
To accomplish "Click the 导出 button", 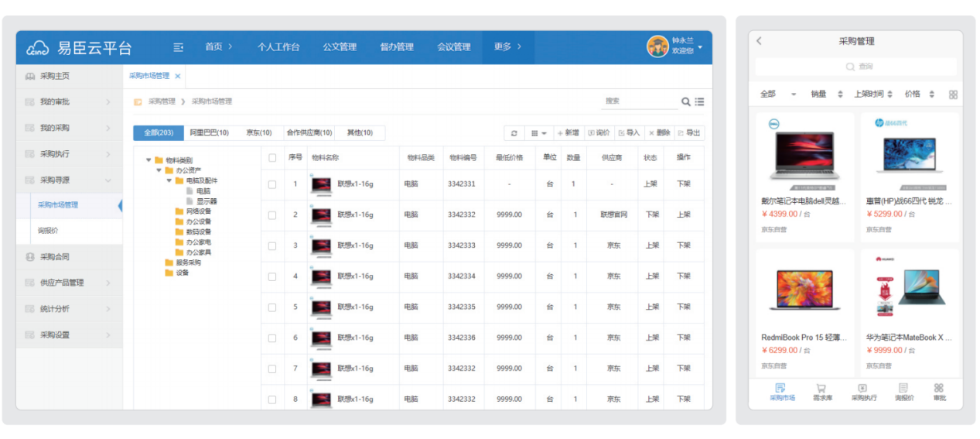I will (689, 133).
